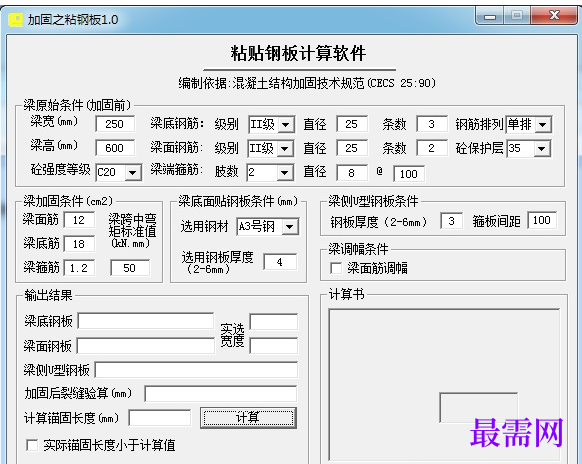
Task: Click 计算锚固长度 output field
Action: coord(160,418)
